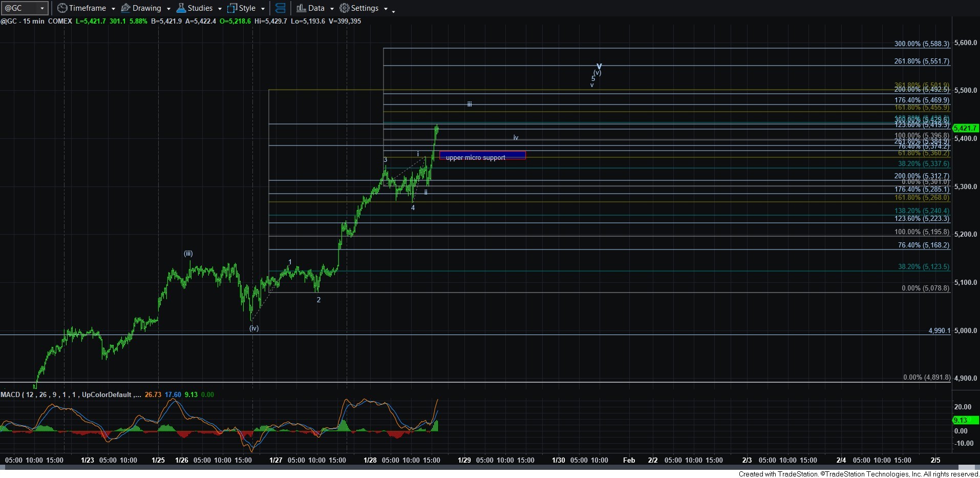Select the "upper micro support" rectangle
Screen dimensions: 980x478
click(482, 155)
